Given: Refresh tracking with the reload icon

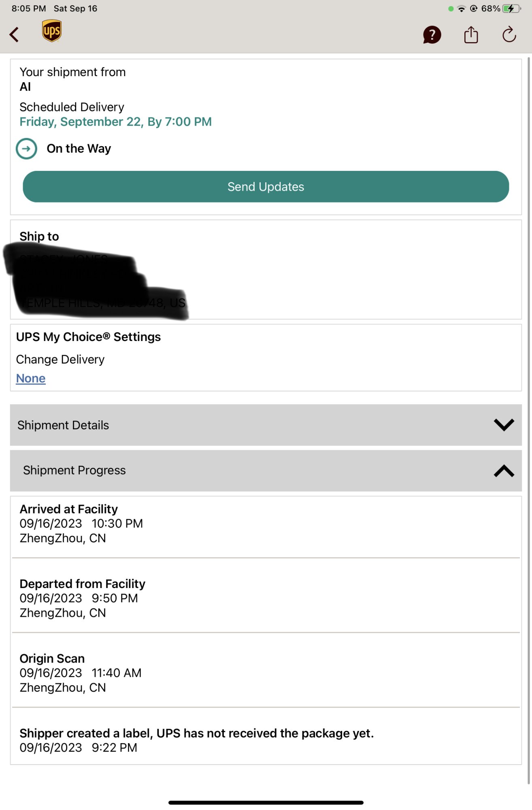Looking at the screenshot, I should tap(509, 34).
